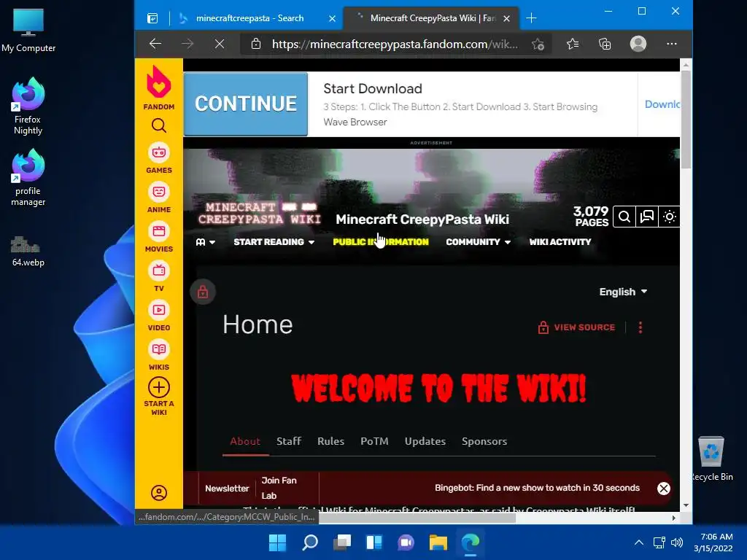Switch to the About tab
Viewport: 747px width, 560px height.
[x=245, y=441]
